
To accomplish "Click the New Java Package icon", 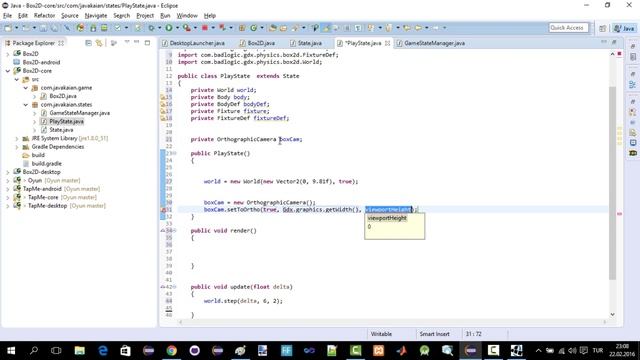I will pyautogui.click(x=242, y=28).
